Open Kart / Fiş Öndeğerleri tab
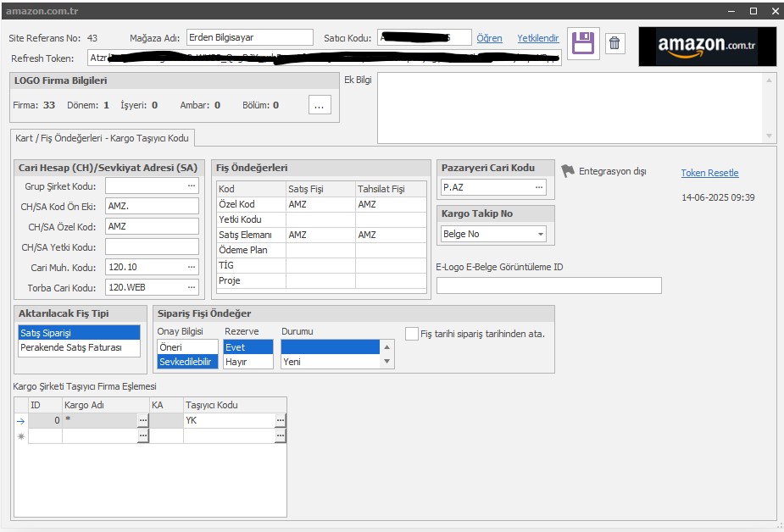Viewport: 784px width, 532px height. click(x=103, y=138)
